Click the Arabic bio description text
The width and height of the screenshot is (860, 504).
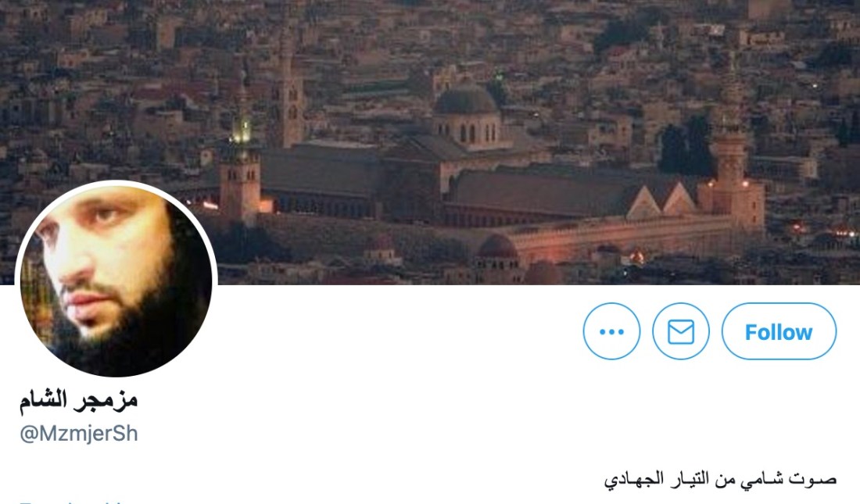tap(720, 479)
